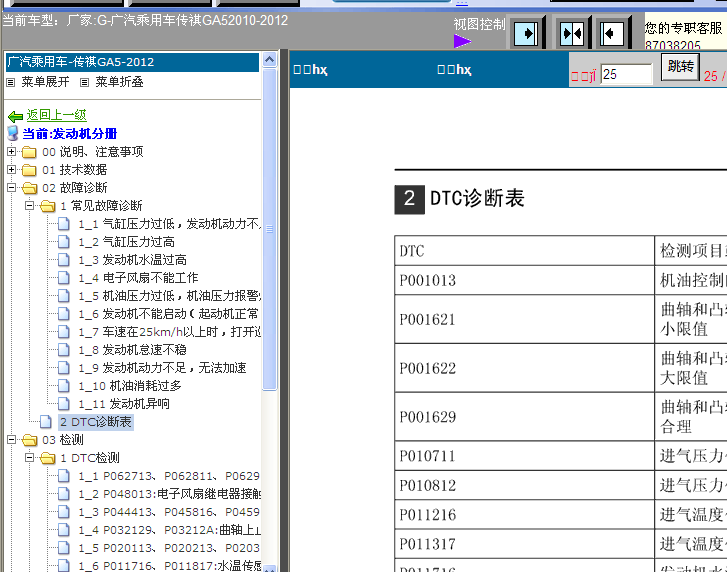Open 1_1 P062713 DTC检测 entry
This screenshot has height=572, width=727.
pyautogui.click(x=169, y=477)
